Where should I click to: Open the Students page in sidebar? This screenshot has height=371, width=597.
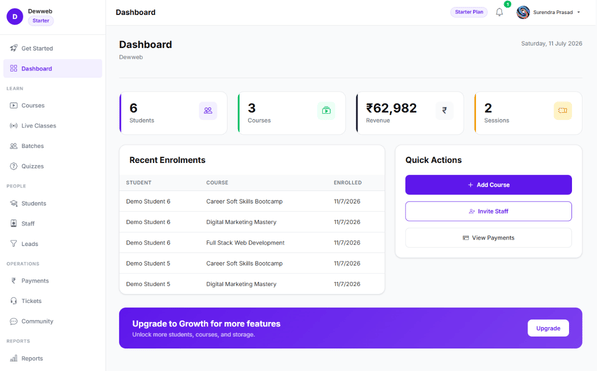(53, 203)
